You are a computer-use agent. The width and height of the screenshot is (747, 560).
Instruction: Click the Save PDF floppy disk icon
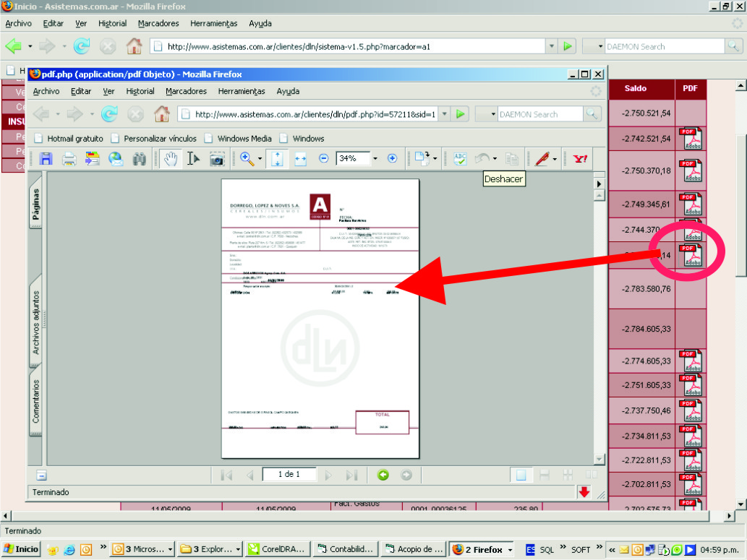(46, 159)
